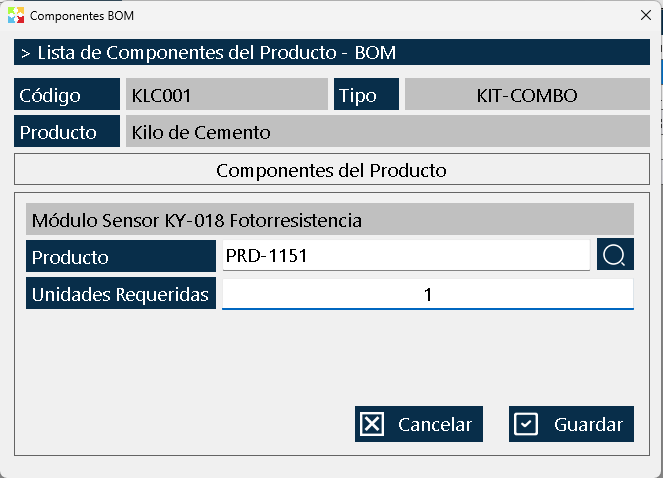Save the component with Guardar
This screenshot has width=663, height=478.
[571, 424]
